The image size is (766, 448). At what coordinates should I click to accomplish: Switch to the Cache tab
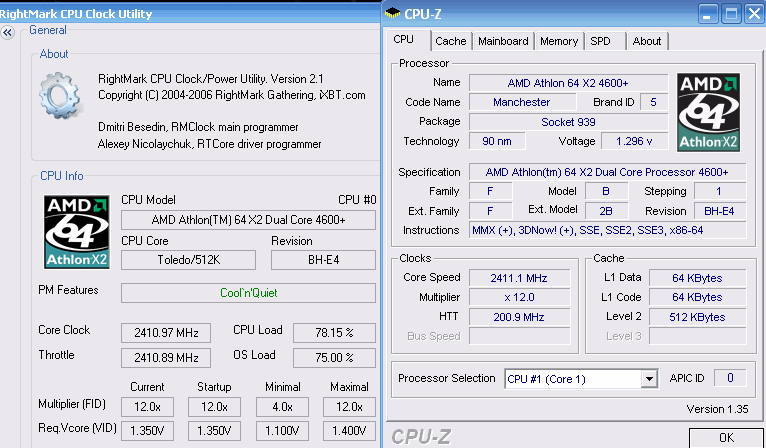coord(450,41)
